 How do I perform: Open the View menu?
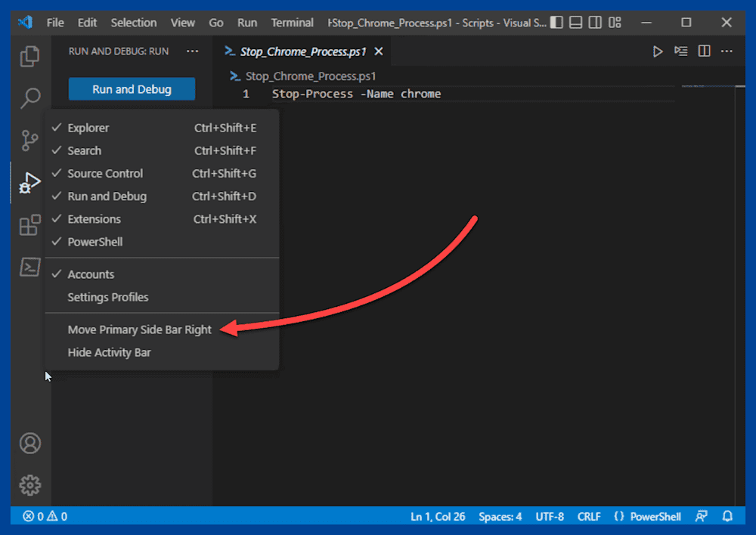(183, 23)
